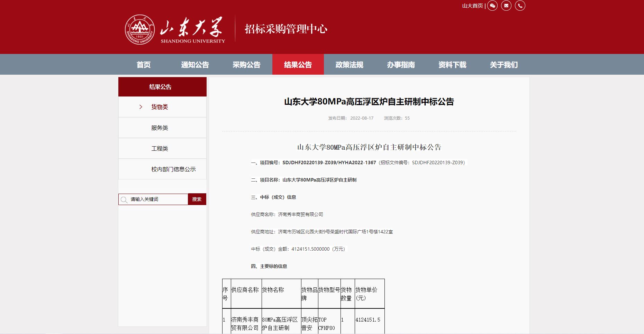
Task: Click the 山大首页 link
Action: point(472,6)
